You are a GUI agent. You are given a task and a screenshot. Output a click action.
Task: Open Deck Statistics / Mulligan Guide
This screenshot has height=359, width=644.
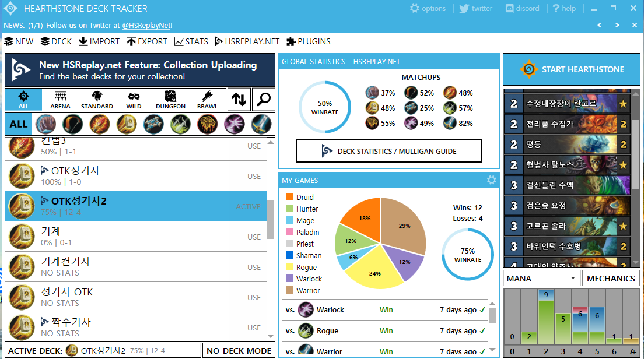[389, 151]
